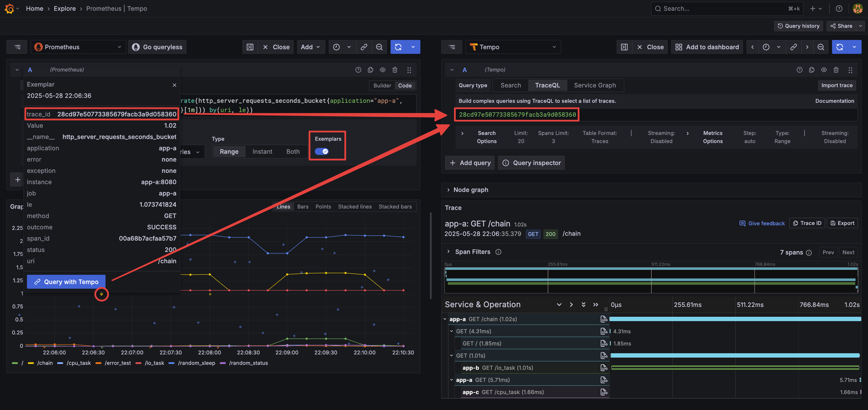Open the Grafana home logo
This screenshot has height=410, width=868.
[9, 8]
